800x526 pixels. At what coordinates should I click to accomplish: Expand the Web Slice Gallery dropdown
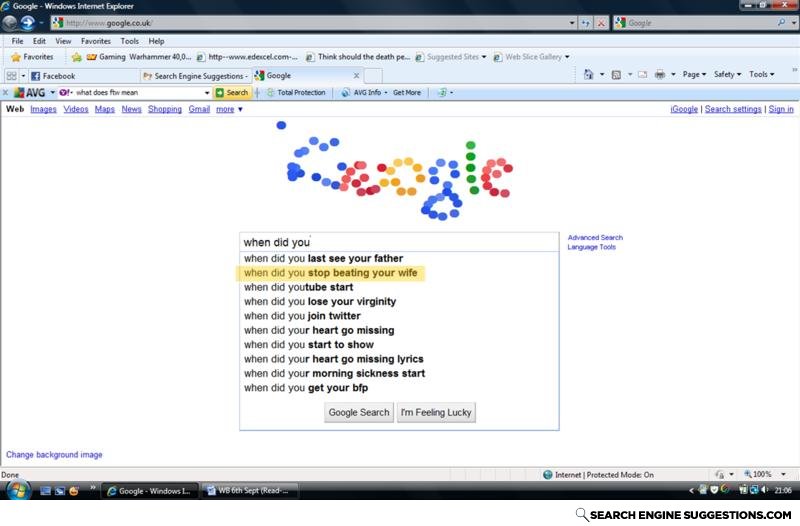pos(567,57)
